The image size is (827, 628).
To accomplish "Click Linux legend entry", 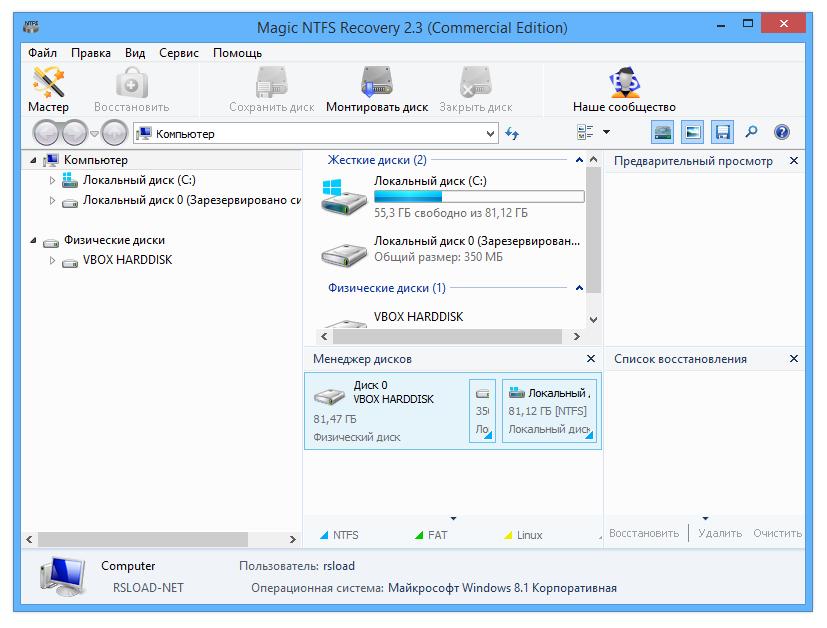I will tap(523, 535).
